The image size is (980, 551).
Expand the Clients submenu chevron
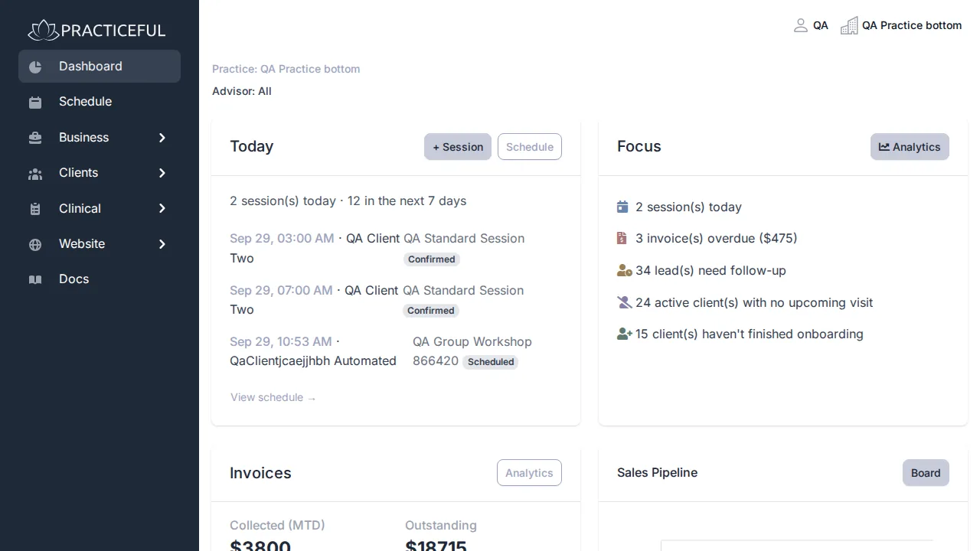pos(162,173)
